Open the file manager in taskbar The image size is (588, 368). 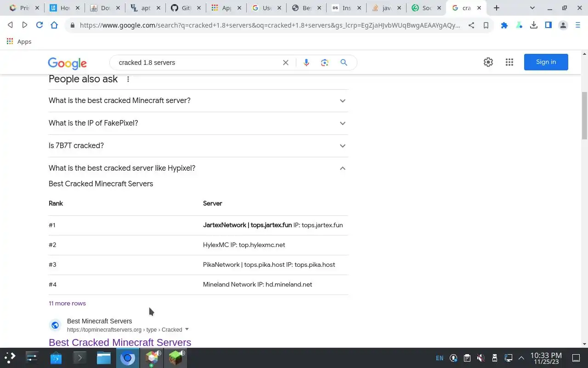coord(104,357)
